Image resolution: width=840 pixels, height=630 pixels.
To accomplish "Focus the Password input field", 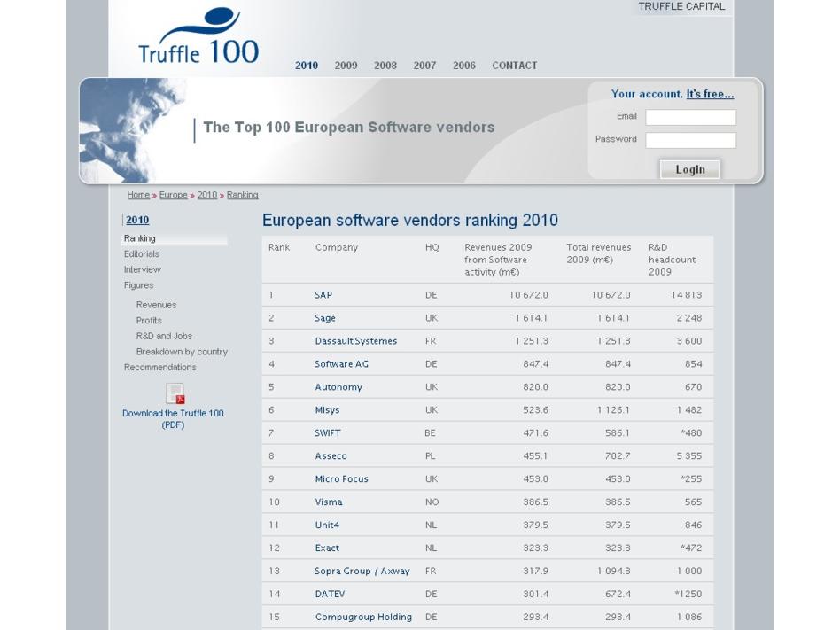I will (x=690, y=140).
